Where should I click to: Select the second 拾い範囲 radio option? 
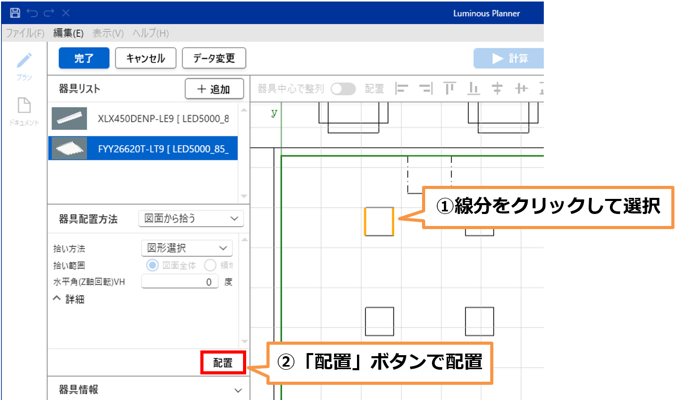pyautogui.click(x=210, y=265)
